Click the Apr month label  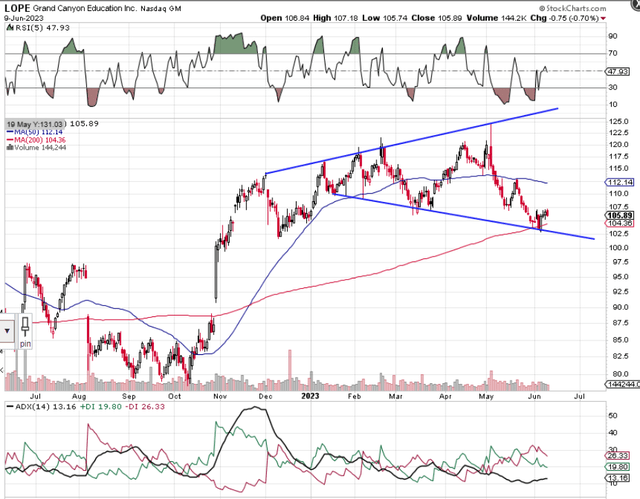click(x=445, y=397)
